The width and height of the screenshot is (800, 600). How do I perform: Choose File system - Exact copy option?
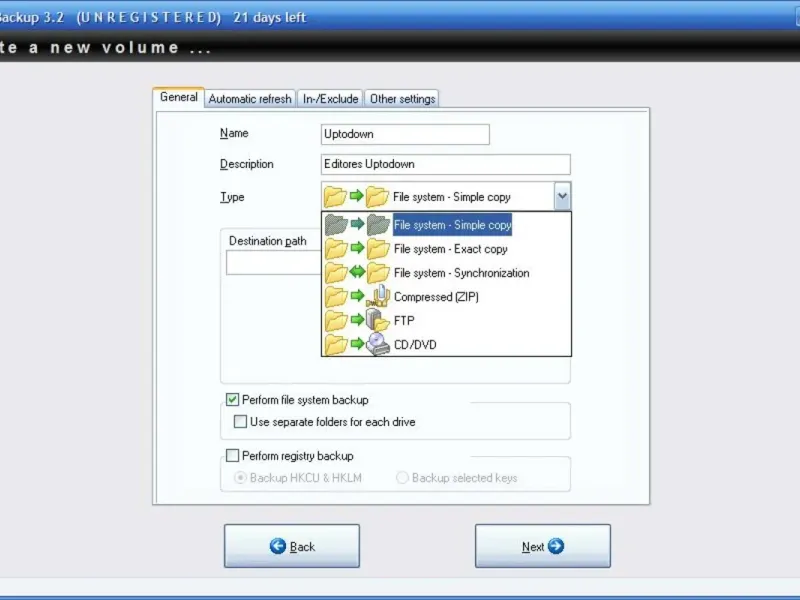446,249
